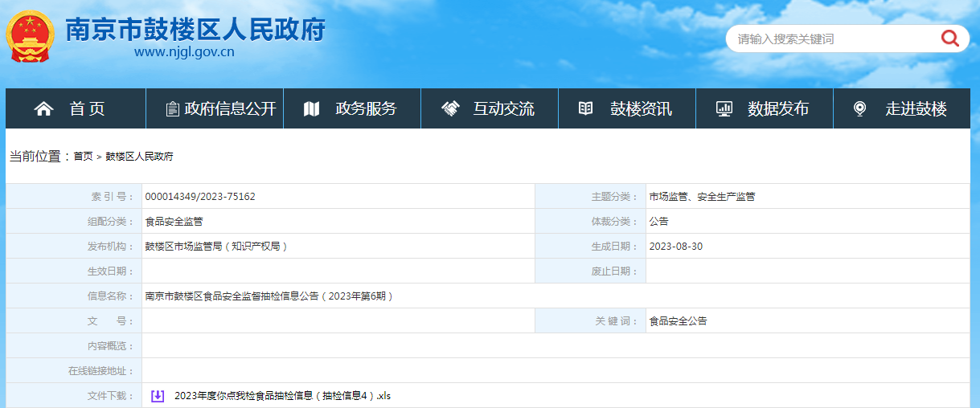Click the handshake icon beside 互动交流

click(450, 108)
